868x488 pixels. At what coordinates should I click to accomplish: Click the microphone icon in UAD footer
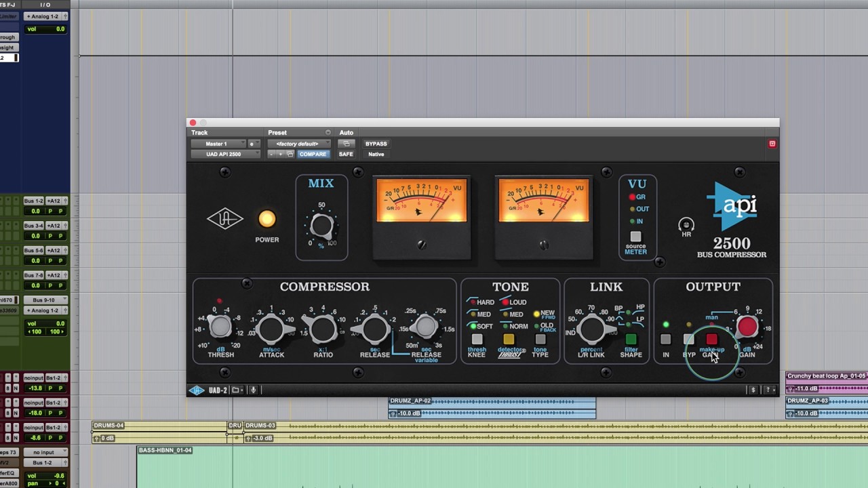point(253,390)
